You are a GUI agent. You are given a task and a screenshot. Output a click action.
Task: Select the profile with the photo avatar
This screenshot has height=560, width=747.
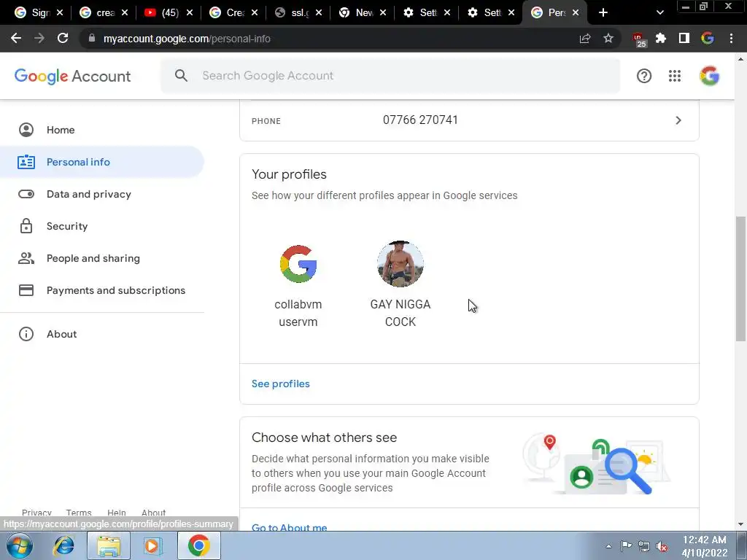pyautogui.click(x=400, y=285)
